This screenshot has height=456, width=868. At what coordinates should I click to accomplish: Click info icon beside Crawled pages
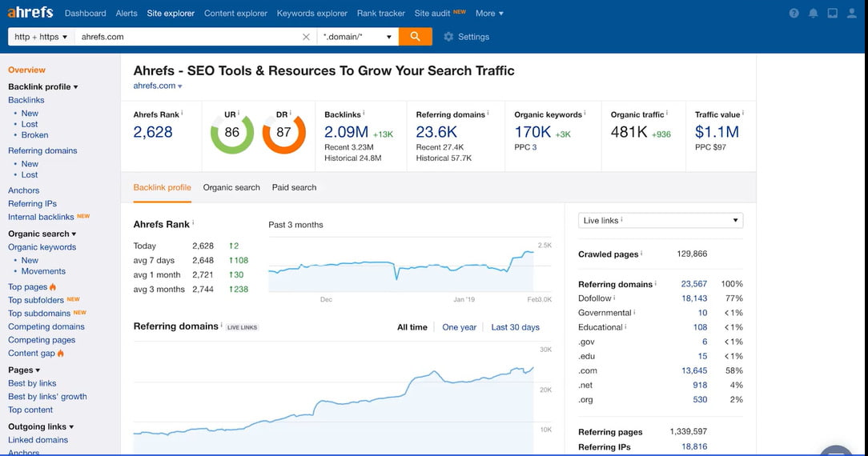(641, 253)
